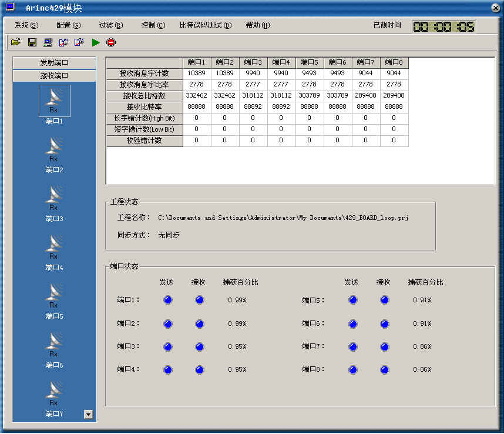Click the 端口7 接收总比特数 cell 289408
This screenshot has height=434, width=504.
pyautogui.click(x=366, y=95)
